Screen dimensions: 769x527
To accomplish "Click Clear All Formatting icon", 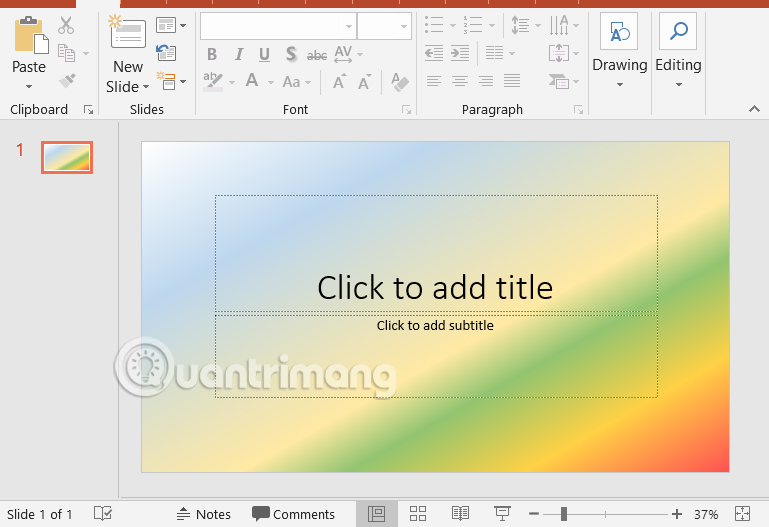I will (x=400, y=81).
